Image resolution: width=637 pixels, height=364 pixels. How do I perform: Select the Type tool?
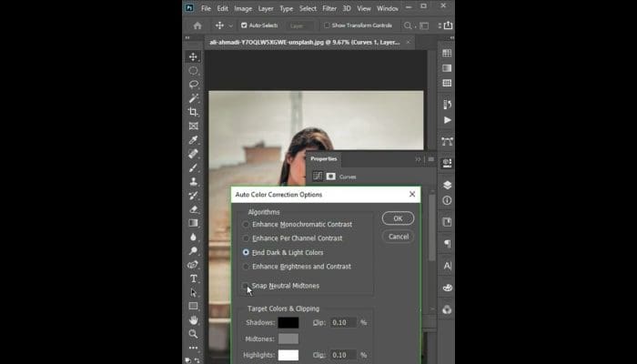pos(193,278)
